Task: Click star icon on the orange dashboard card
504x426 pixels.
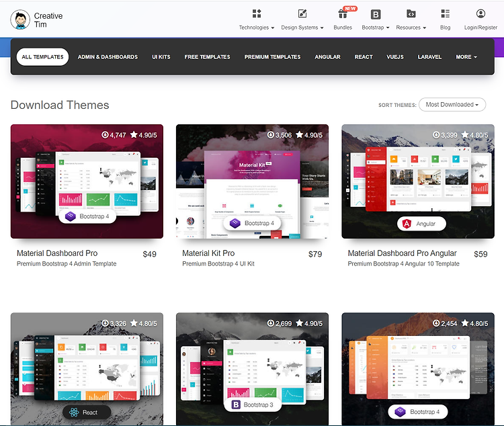Action: (x=465, y=323)
